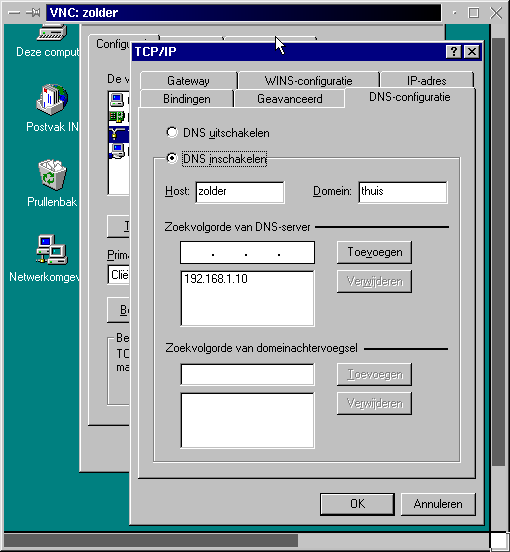
Task: Select DNS uitschakelen radio button
Action: 172,133
